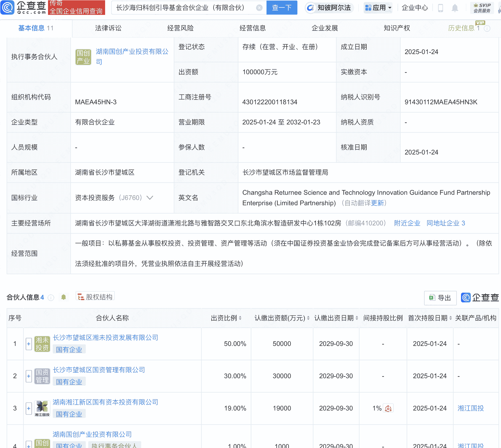Sort the table by 出资比例 column
The width and height of the screenshot is (501, 448).
[241, 318]
